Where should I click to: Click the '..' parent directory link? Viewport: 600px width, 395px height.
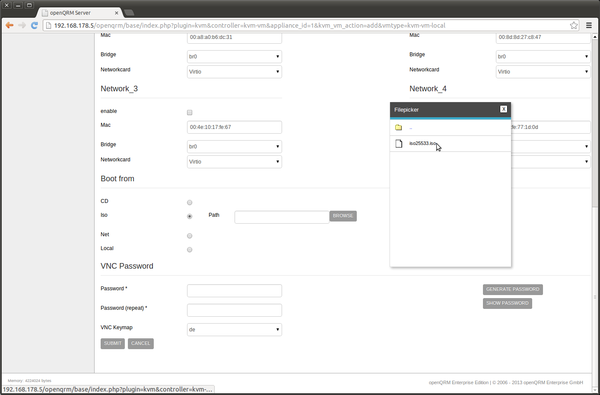(x=411, y=128)
